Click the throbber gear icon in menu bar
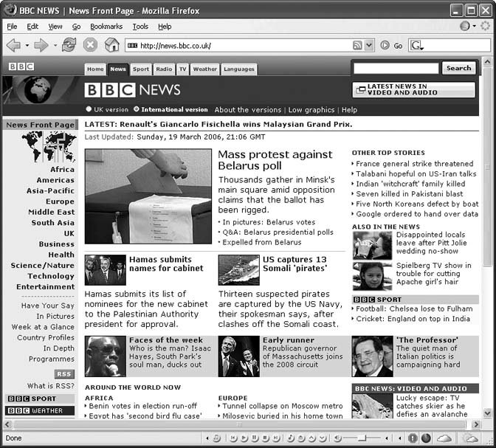Screen dimensions: 496x448 485,26
